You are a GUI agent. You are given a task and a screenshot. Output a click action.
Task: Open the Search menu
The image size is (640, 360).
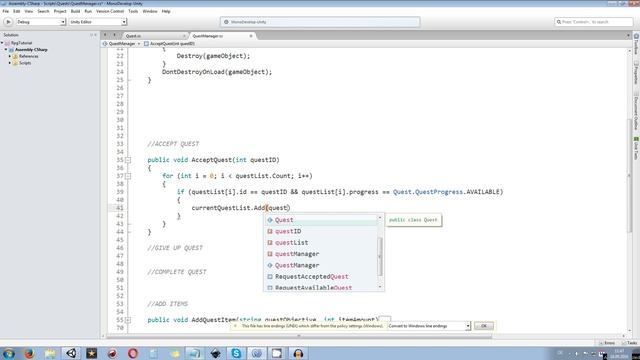point(43,11)
